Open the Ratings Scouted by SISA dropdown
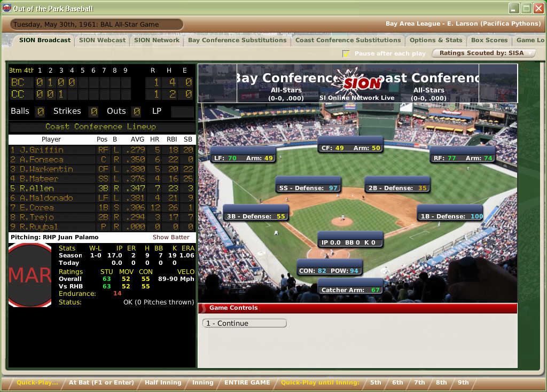The height and width of the screenshot is (392, 547). (x=484, y=53)
